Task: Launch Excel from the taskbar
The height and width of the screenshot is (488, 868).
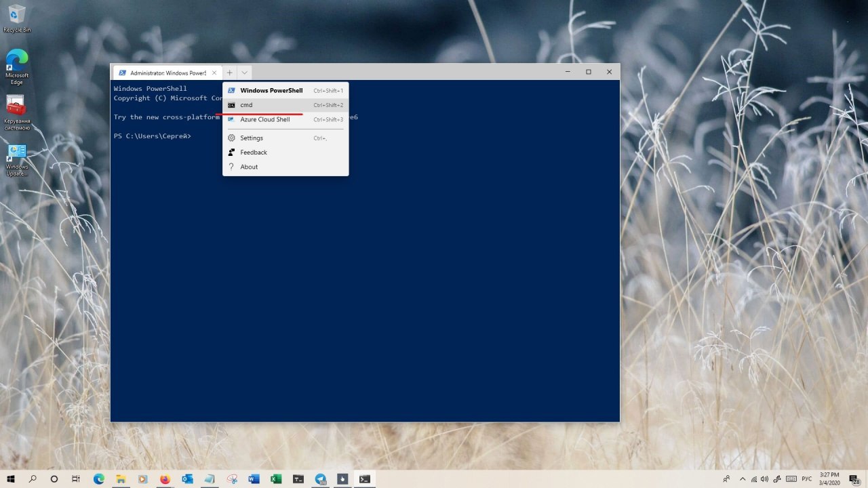Action: [x=276, y=479]
